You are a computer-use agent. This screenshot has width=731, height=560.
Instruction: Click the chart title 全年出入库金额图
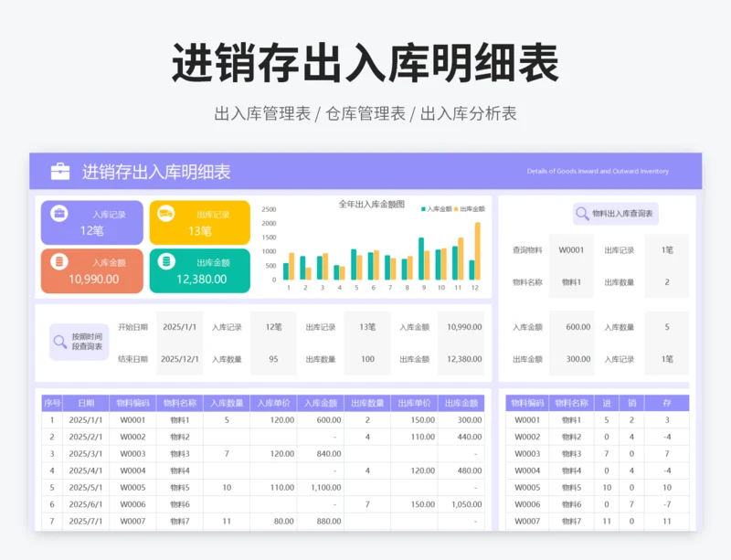point(372,205)
